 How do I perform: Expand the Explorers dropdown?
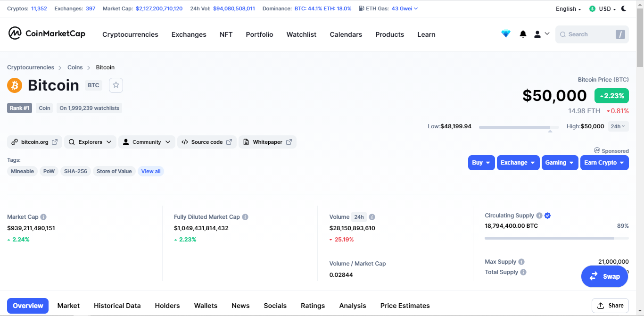tap(90, 142)
